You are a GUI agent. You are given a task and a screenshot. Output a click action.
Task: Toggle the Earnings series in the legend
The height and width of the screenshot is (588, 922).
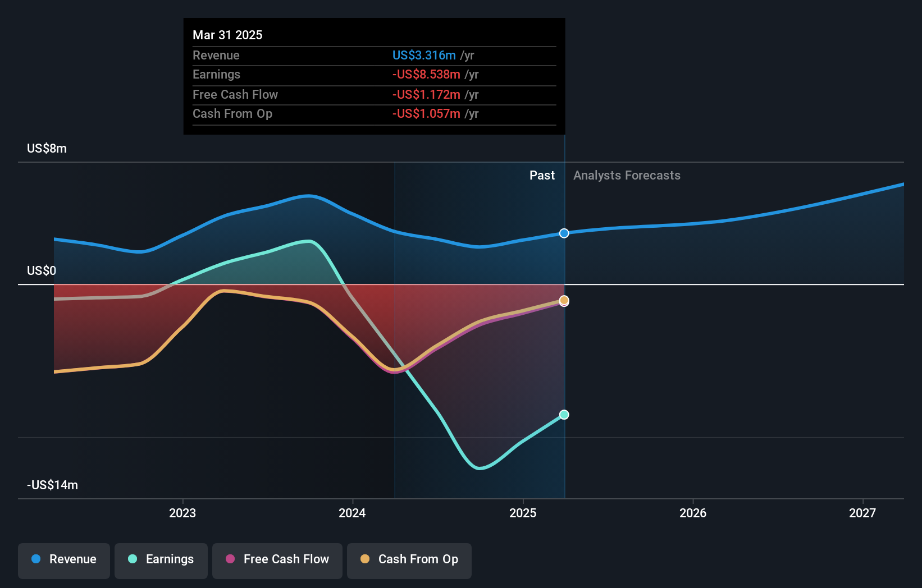coord(161,561)
